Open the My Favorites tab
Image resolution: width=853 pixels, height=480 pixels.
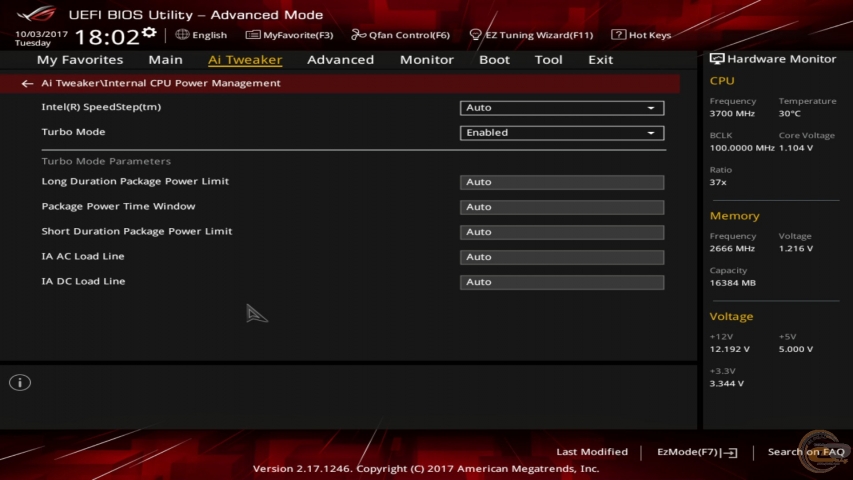[x=80, y=59]
